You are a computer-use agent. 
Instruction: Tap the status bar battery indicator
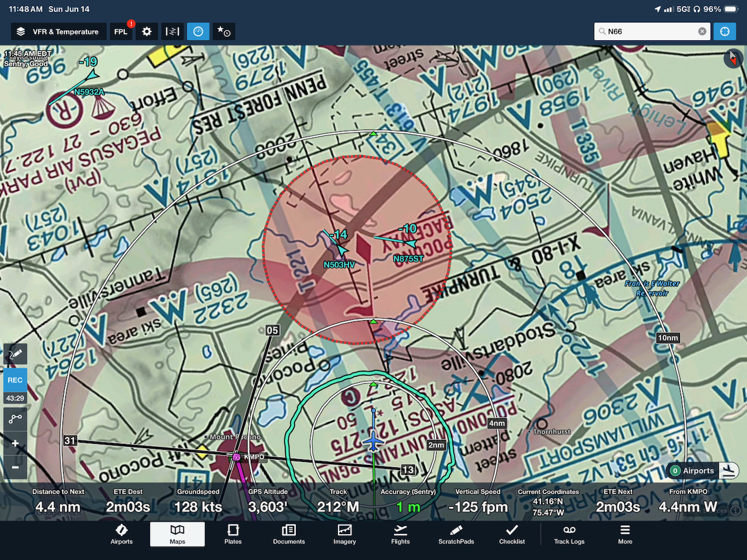coord(731,9)
